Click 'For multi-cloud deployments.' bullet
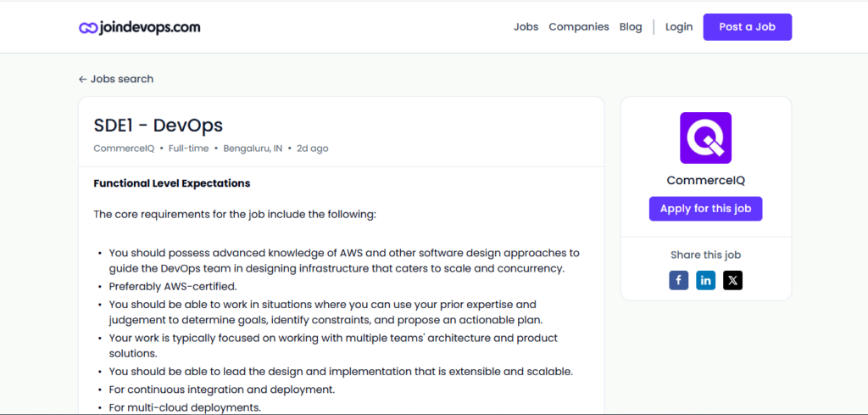This screenshot has height=415, width=868. [185, 408]
